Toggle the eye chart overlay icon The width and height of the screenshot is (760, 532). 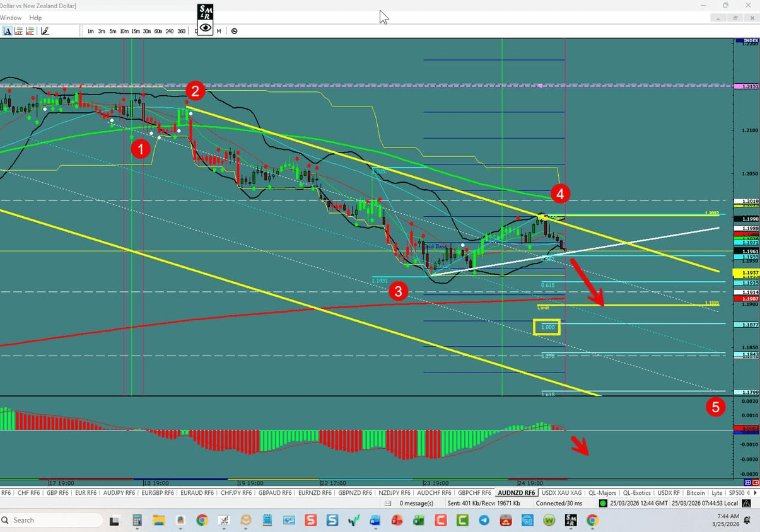click(x=206, y=30)
